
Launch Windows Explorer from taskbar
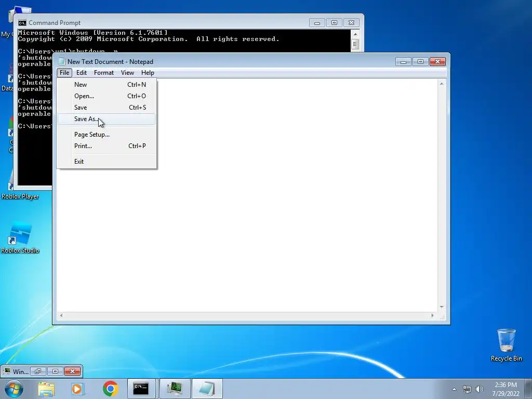point(46,389)
